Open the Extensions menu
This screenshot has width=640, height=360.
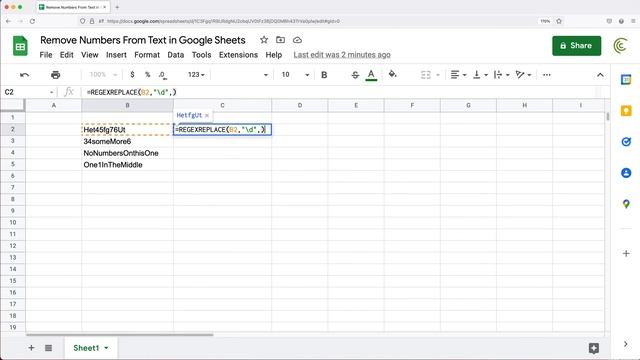238,55
